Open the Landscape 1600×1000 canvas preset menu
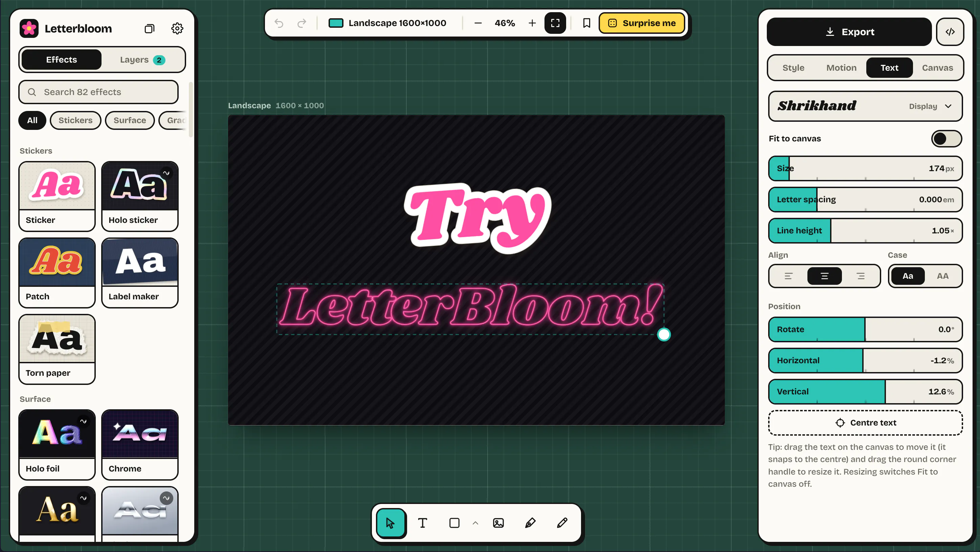The width and height of the screenshot is (980, 552). [x=387, y=23]
